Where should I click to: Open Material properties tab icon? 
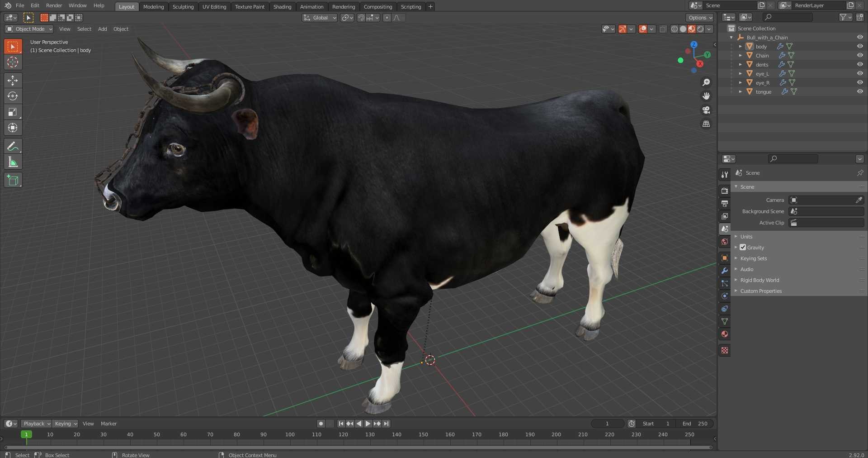(x=725, y=334)
